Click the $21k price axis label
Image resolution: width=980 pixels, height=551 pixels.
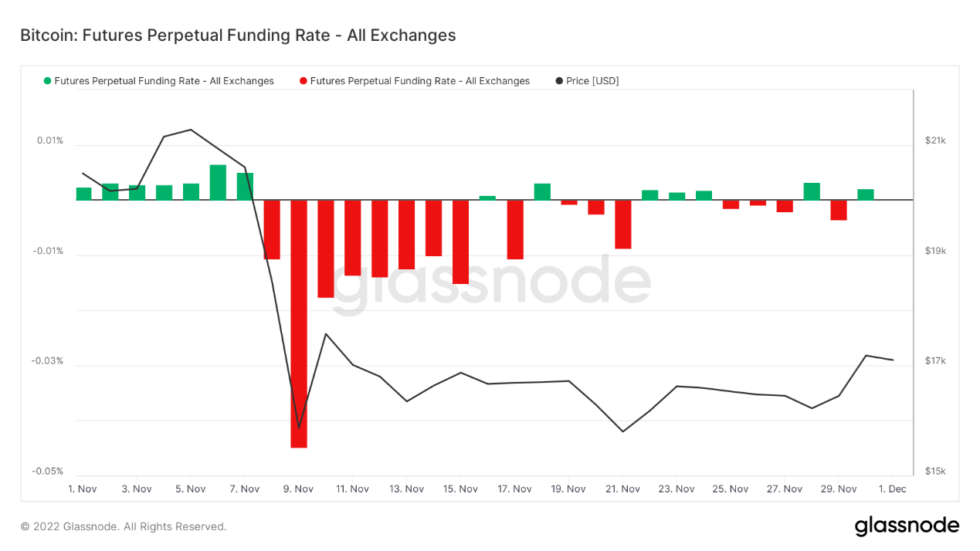pyautogui.click(x=935, y=140)
